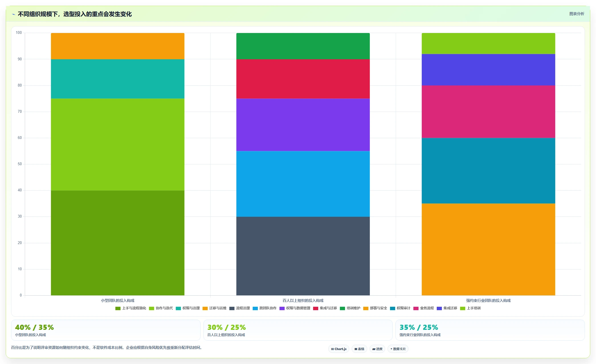This screenshot has height=364, width=596.
Task: Click the y-axis tick label 50
Action: tap(20, 164)
